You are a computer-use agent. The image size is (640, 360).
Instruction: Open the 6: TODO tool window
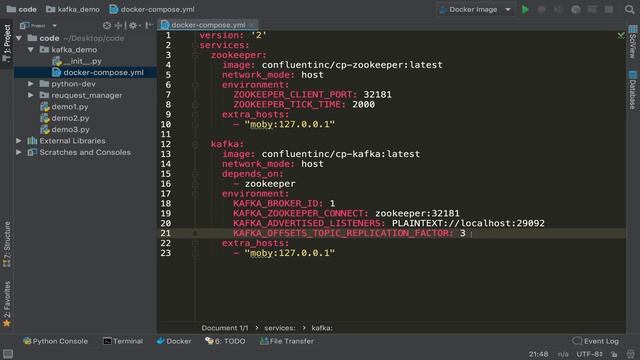(x=225, y=341)
